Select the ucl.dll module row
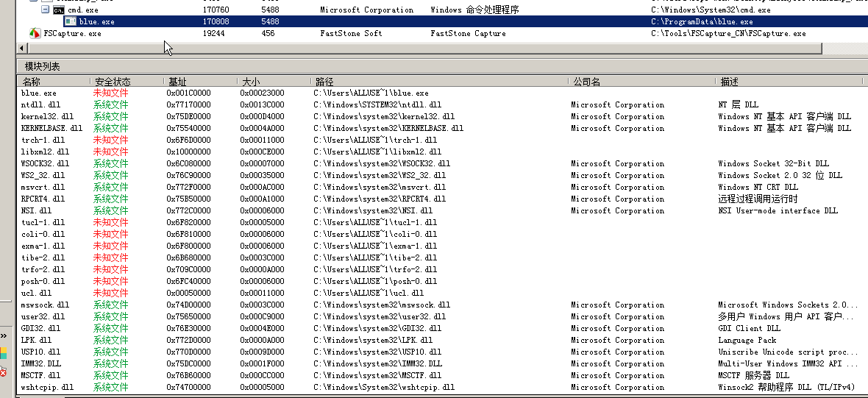 [442, 293]
